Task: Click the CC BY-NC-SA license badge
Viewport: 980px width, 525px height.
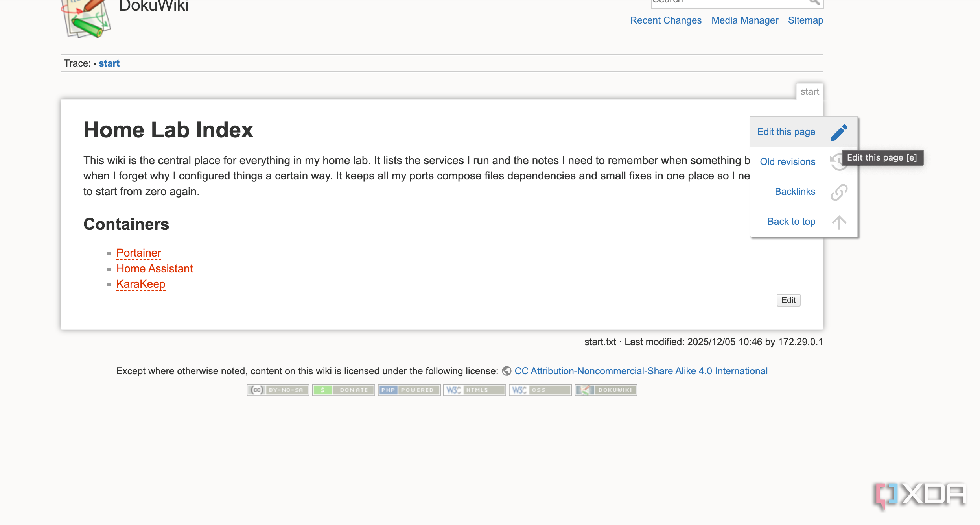Action: [278, 390]
